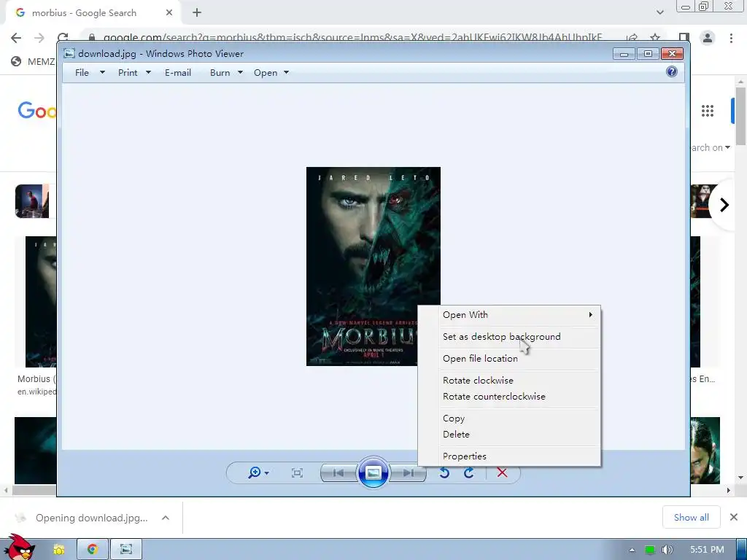Show hidden tray icons arrow

click(632, 550)
